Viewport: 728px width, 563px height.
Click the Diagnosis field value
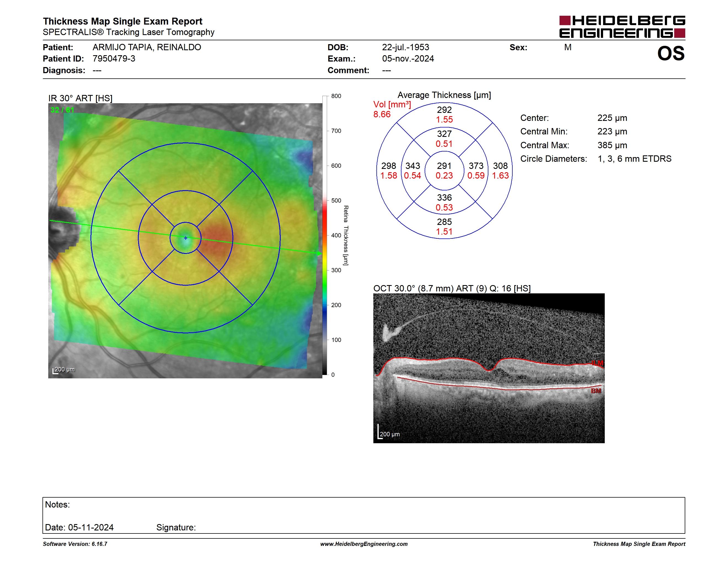tap(97, 70)
